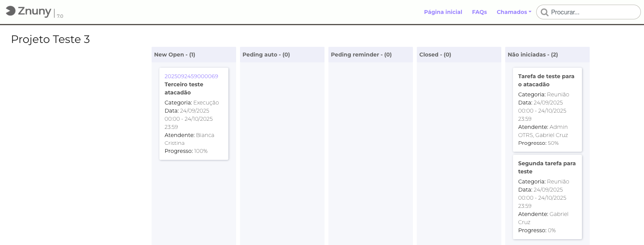Click the search magnifier icon

pos(544,12)
